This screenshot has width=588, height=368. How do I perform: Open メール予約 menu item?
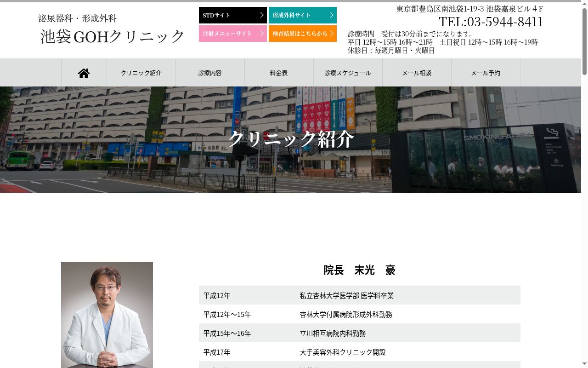click(486, 73)
